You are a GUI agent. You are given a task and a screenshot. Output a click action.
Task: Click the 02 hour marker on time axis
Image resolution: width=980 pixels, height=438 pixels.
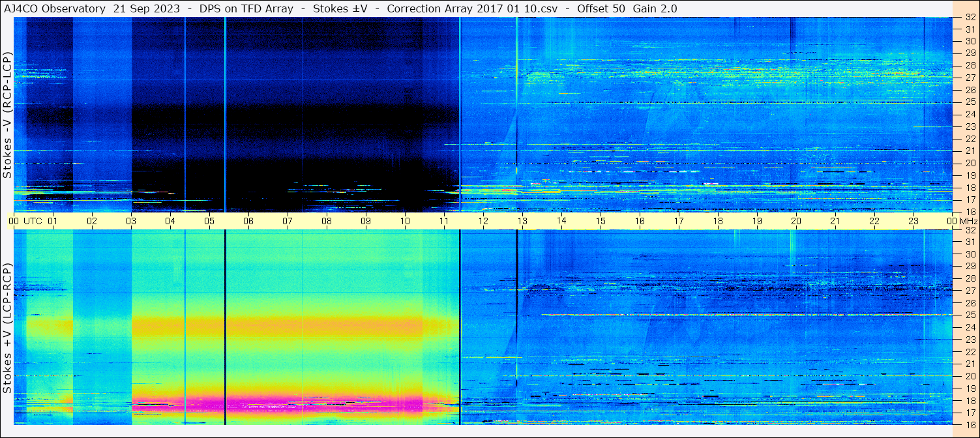[92, 221]
